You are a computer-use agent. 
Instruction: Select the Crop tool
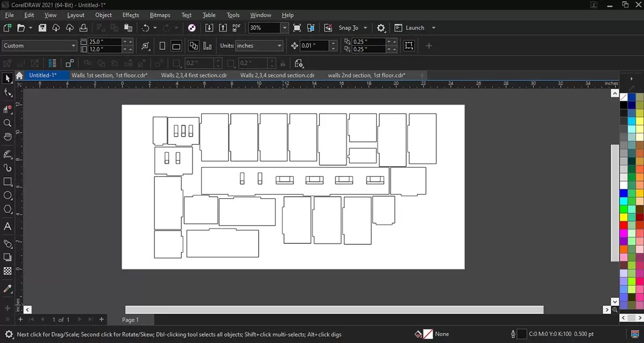point(8,109)
